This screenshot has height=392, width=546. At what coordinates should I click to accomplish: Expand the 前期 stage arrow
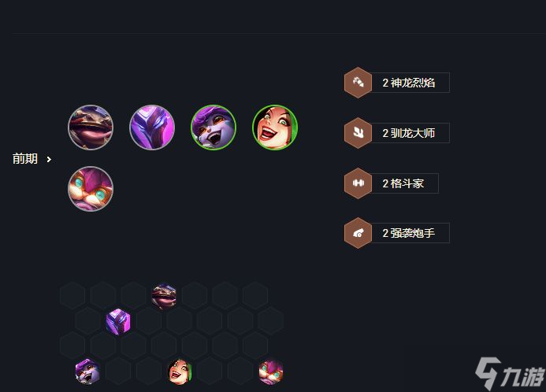[x=49, y=159]
